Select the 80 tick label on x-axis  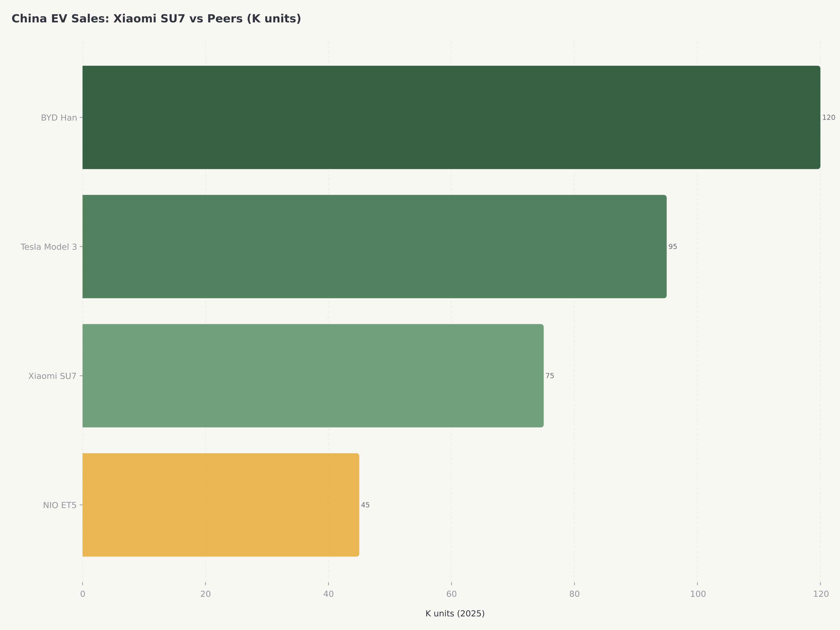click(x=574, y=594)
